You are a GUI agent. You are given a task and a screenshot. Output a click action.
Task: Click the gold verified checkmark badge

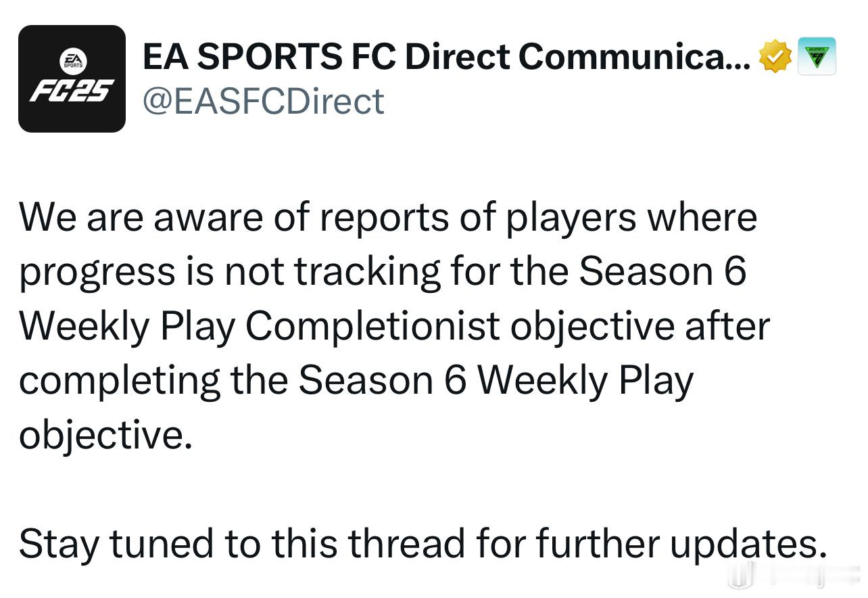pyautogui.click(x=775, y=57)
